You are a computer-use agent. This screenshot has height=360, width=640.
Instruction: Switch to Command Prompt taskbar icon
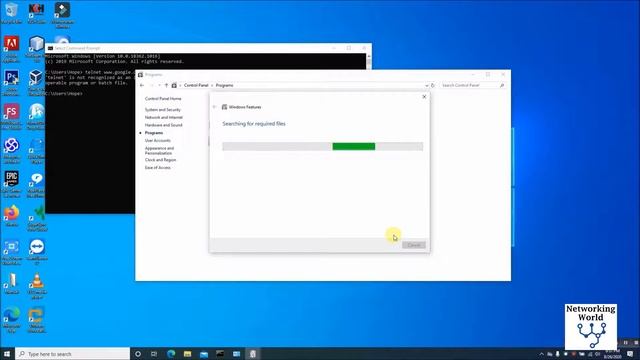[x=220, y=354]
